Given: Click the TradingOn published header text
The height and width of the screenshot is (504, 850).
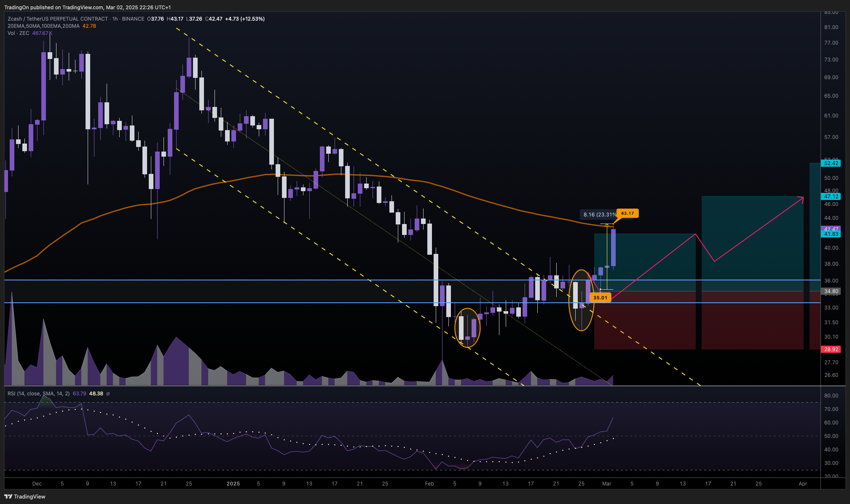Looking at the screenshot, I should point(88,7).
